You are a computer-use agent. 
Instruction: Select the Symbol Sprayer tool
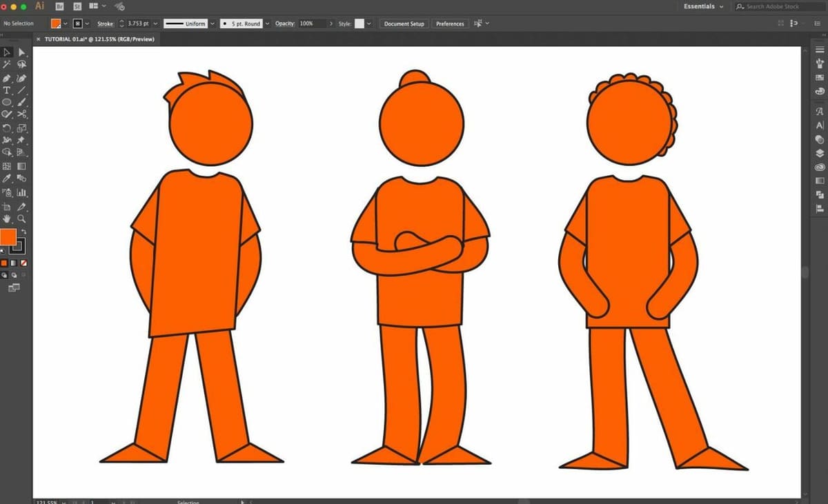pos(7,193)
